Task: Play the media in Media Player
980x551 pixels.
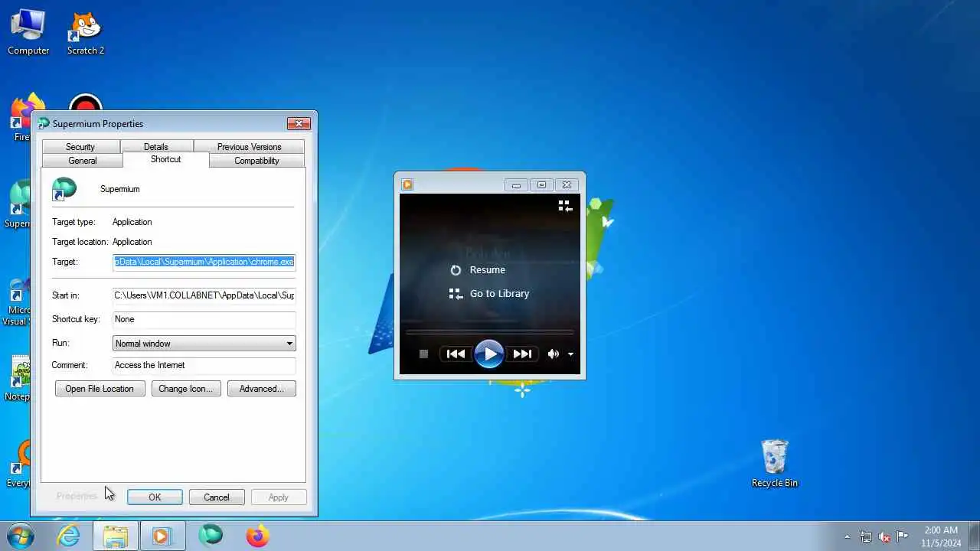Action: point(489,354)
